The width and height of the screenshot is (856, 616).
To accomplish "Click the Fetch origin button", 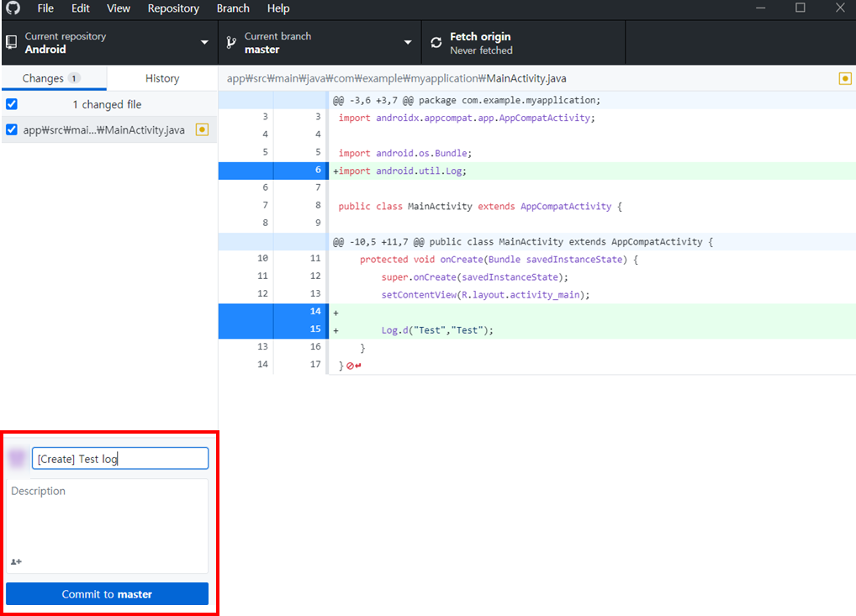I will [523, 43].
